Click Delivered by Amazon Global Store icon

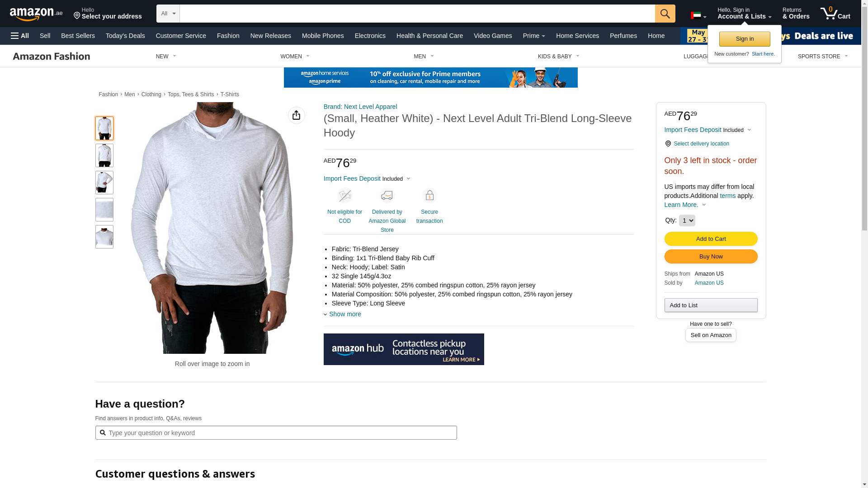click(x=387, y=196)
